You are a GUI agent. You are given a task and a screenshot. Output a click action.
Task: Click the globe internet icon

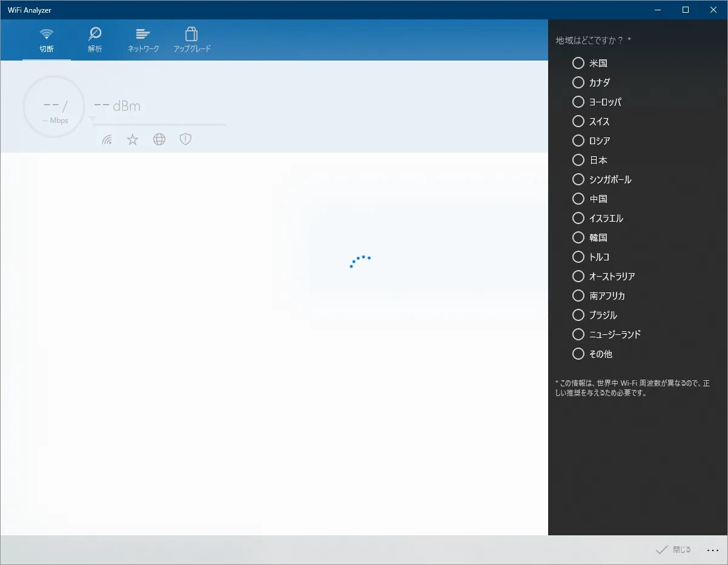pyautogui.click(x=159, y=140)
